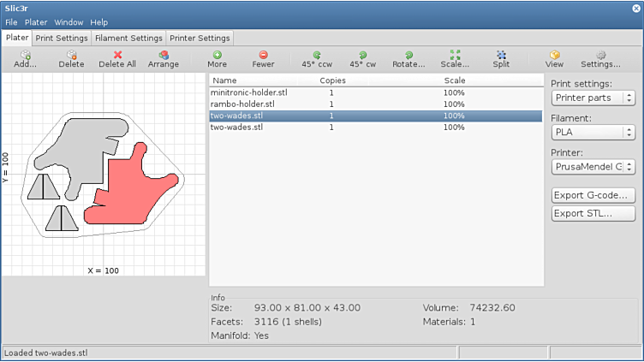Switch to the Filament Settings tab
The image size is (644, 362).
128,39
